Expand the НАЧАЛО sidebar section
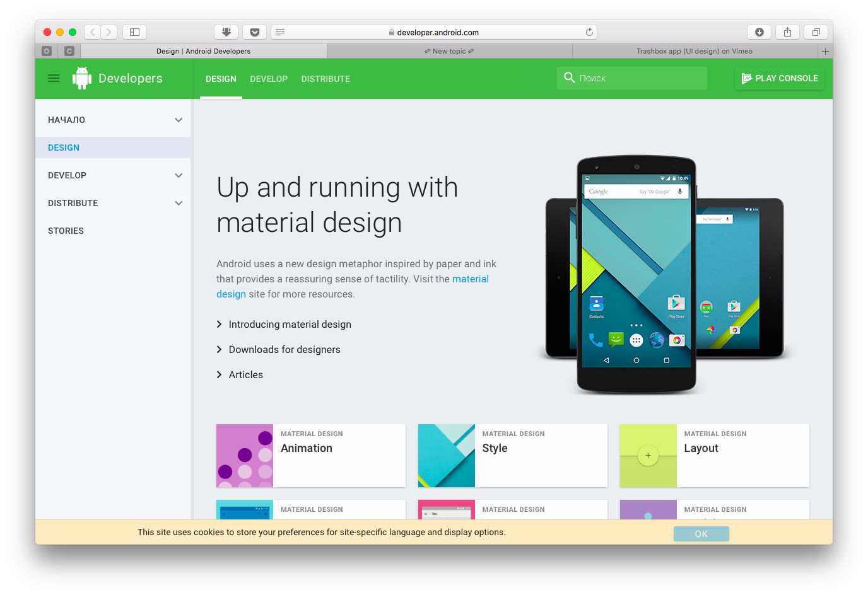Image resolution: width=868 pixels, height=595 pixels. [x=179, y=120]
